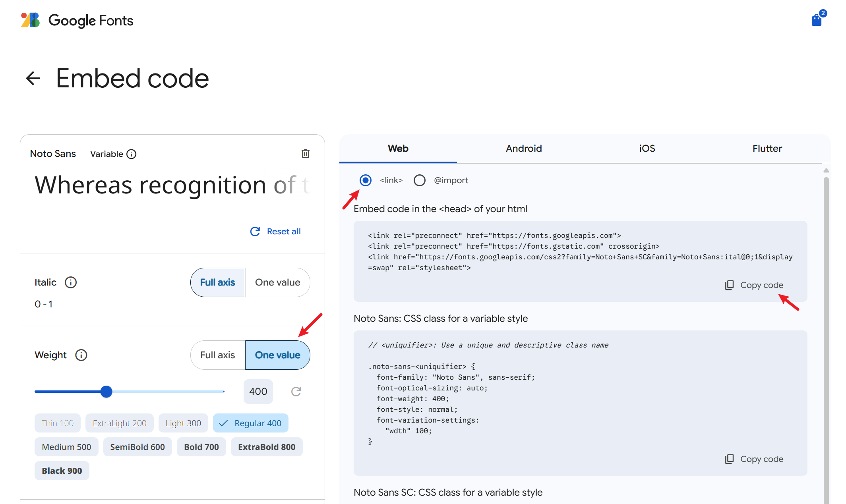Image resolution: width=846 pixels, height=504 pixels.
Task: Click the copy icon in the link embed block
Action: tap(729, 285)
